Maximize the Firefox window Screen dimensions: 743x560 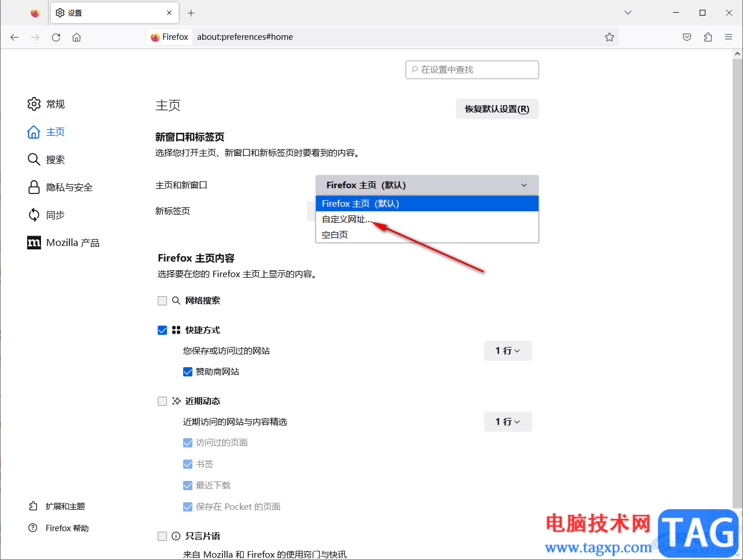click(x=703, y=13)
